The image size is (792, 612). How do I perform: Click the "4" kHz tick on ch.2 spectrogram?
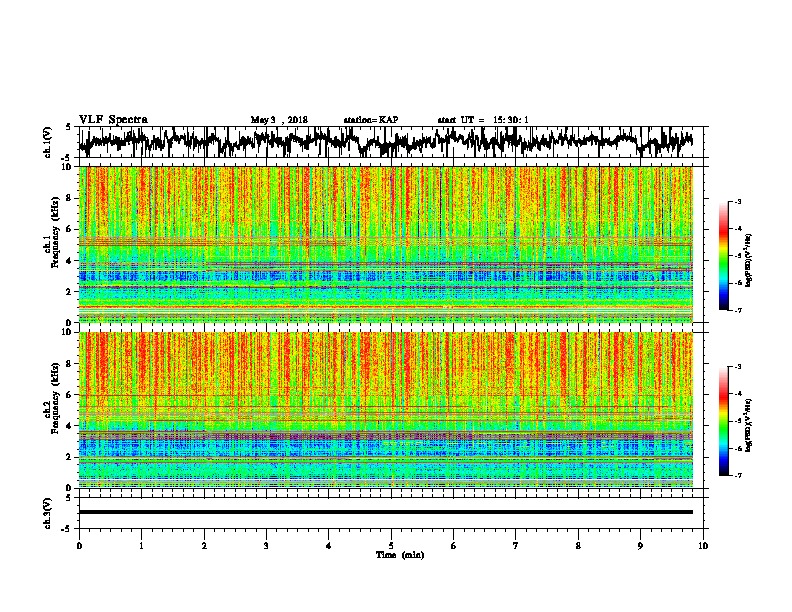tap(70, 426)
